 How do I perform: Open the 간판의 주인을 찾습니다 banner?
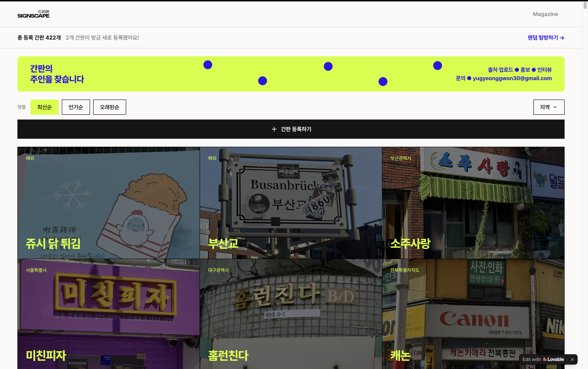pyautogui.click(x=291, y=74)
